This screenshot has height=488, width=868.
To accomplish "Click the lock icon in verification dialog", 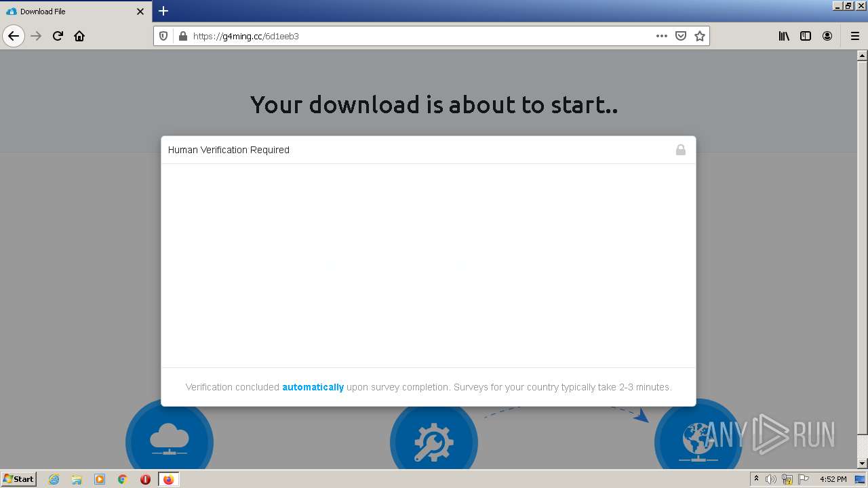I will (681, 150).
